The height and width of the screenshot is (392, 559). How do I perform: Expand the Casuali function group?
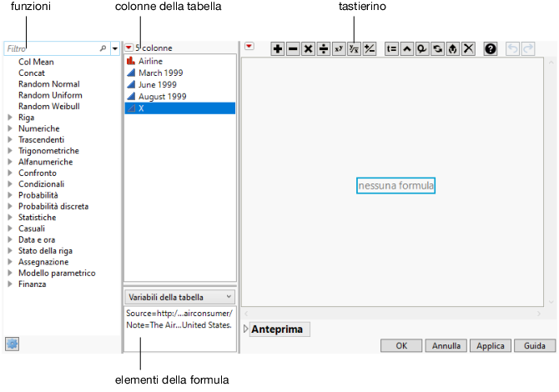[x=10, y=229]
